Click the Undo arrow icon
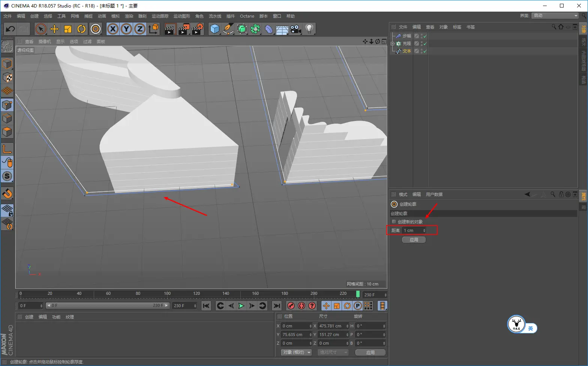 [x=10, y=29]
